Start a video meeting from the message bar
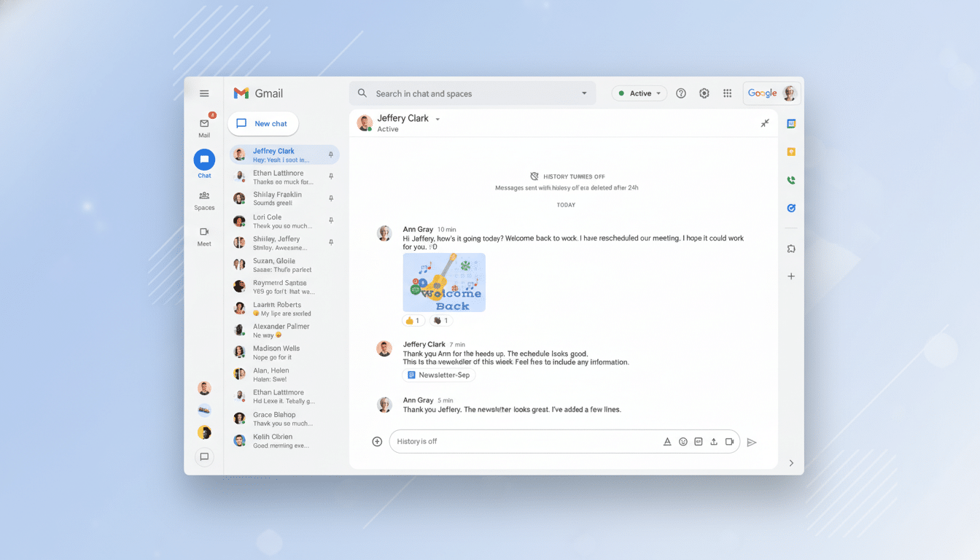Image resolution: width=980 pixels, height=560 pixels. point(731,441)
